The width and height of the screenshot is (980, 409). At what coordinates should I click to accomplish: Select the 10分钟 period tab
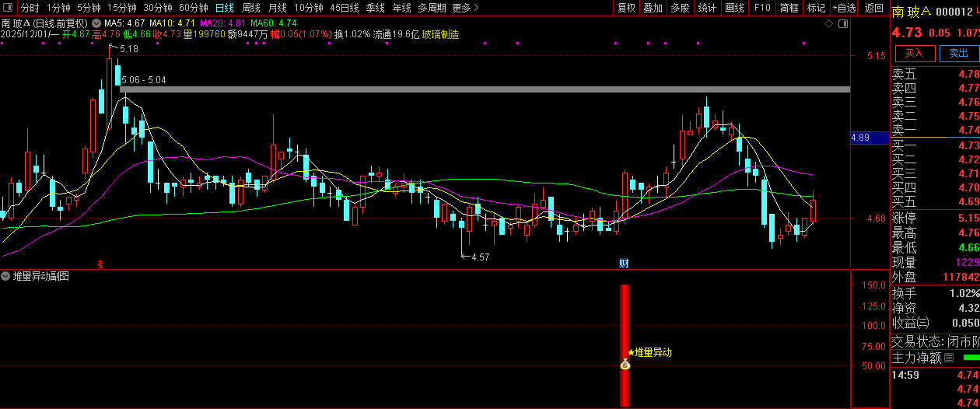(x=309, y=8)
